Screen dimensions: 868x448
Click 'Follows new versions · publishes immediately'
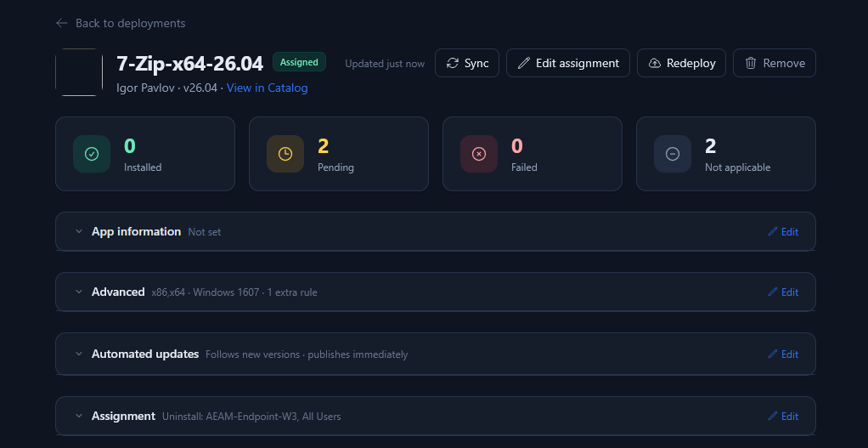coord(307,354)
